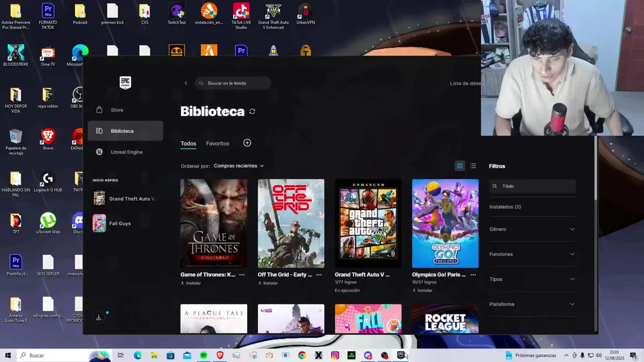
Task: Open Unreal Engine in the sidebar
Action: [125, 152]
